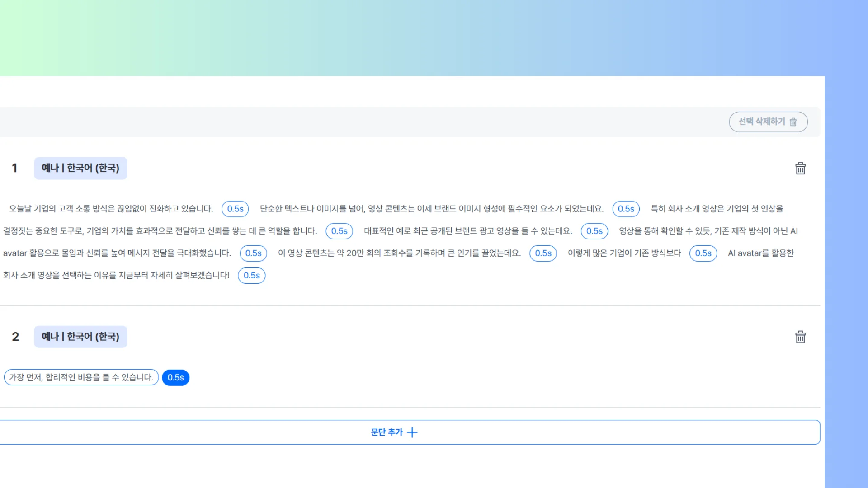Click 0.5s pause after 진화하고 있습니다

(x=235, y=209)
